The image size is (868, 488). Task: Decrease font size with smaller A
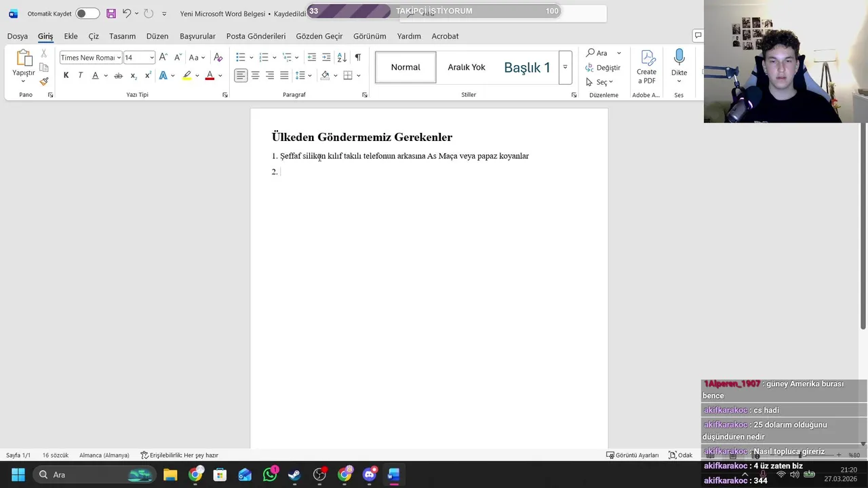tap(178, 58)
